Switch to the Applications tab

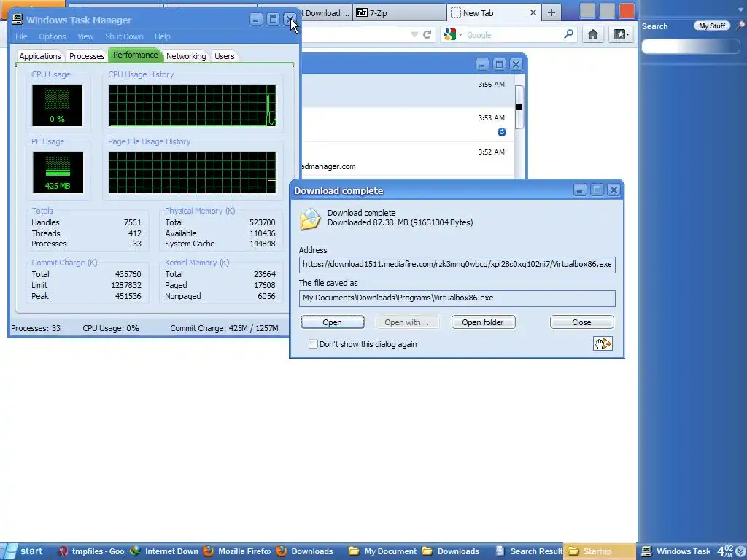pyautogui.click(x=40, y=56)
